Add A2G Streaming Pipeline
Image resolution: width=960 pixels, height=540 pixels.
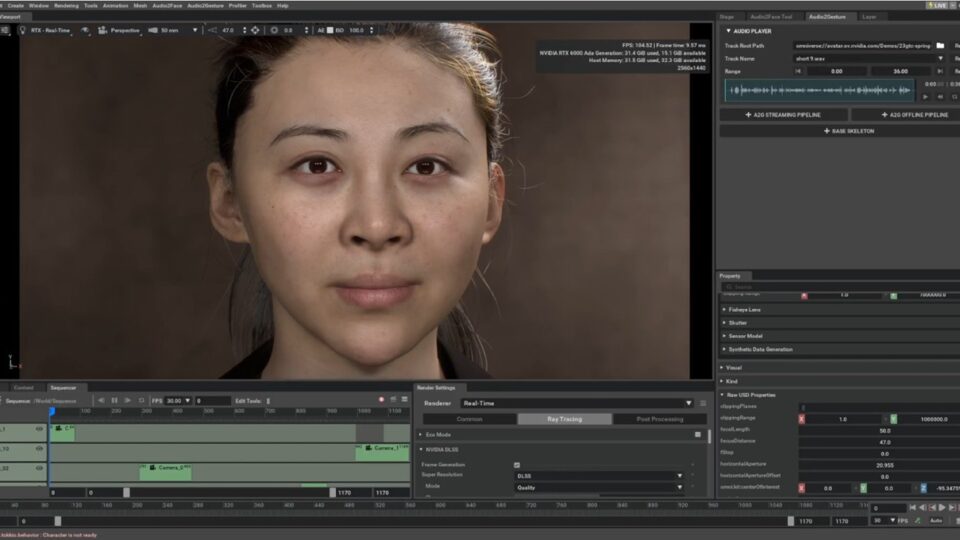click(x=783, y=114)
